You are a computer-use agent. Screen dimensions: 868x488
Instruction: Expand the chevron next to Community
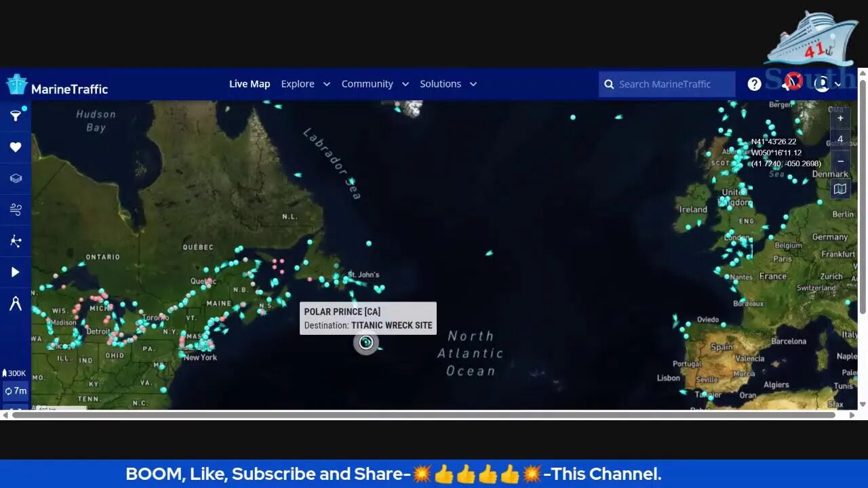click(x=405, y=84)
